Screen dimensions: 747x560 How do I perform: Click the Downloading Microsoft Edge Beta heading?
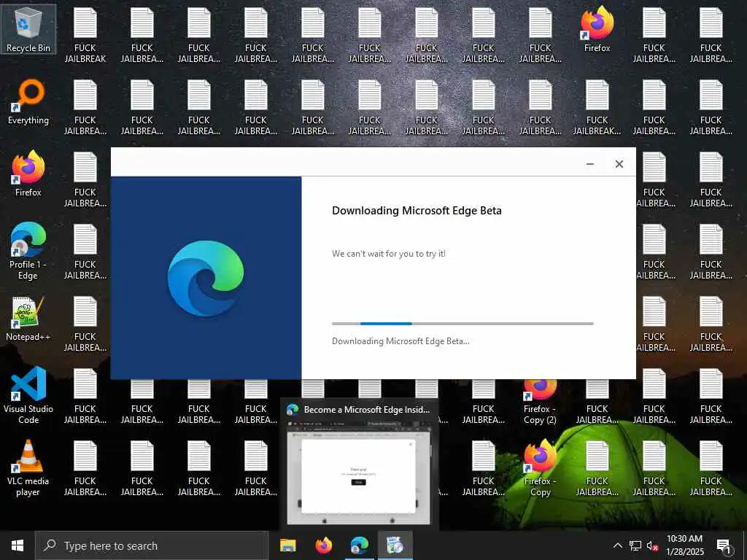[x=417, y=211]
